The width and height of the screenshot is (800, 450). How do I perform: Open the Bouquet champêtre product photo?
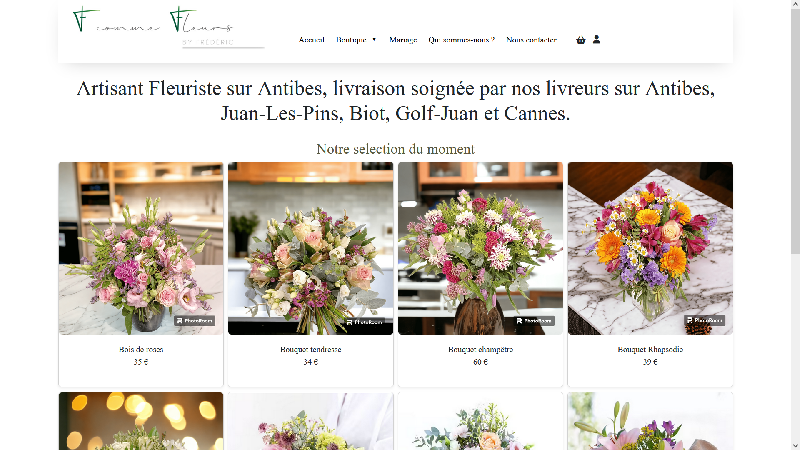coord(480,248)
